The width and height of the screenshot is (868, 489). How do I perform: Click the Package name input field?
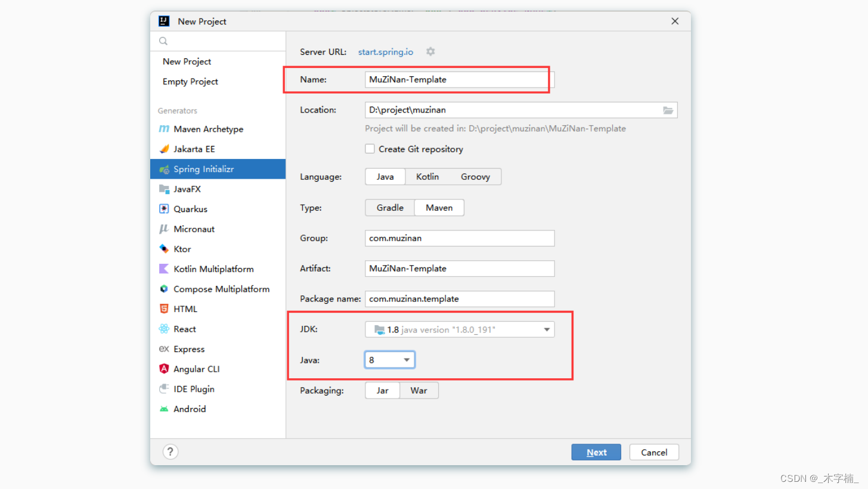pyautogui.click(x=460, y=299)
